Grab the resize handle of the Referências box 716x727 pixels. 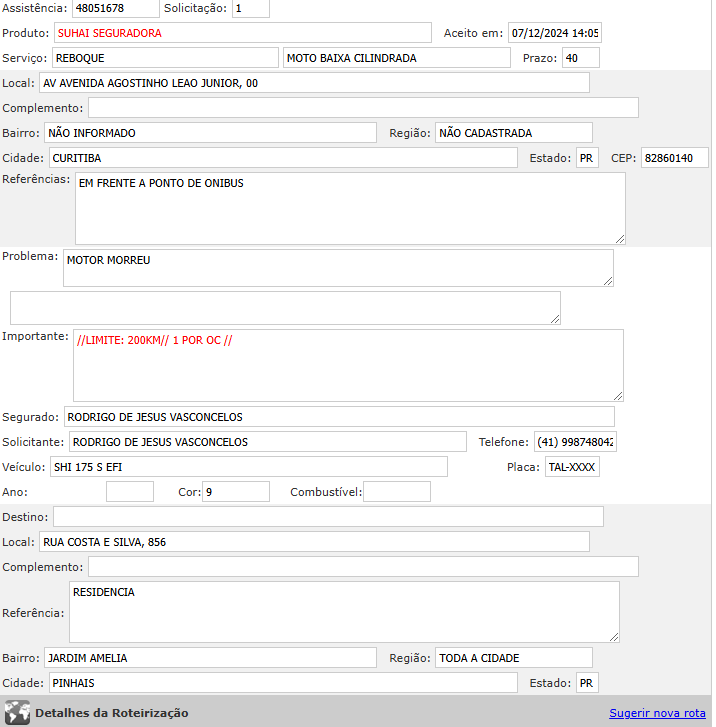tap(620, 239)
